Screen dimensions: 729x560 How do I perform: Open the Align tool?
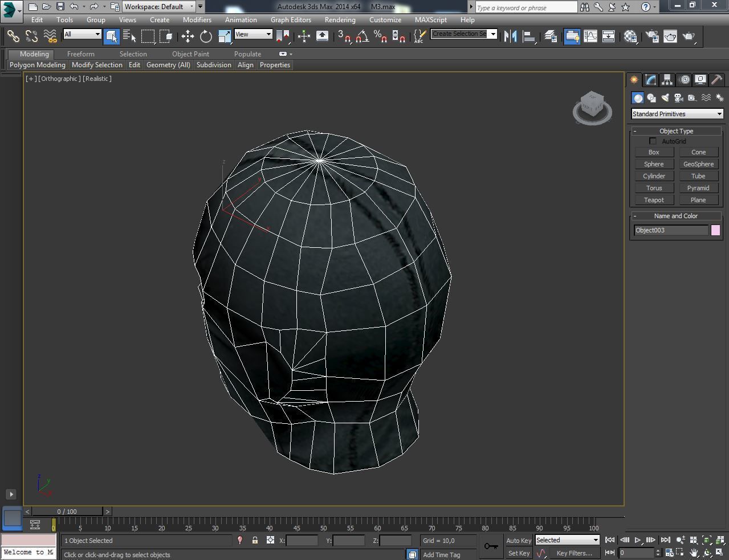click(x=530, y=36)
